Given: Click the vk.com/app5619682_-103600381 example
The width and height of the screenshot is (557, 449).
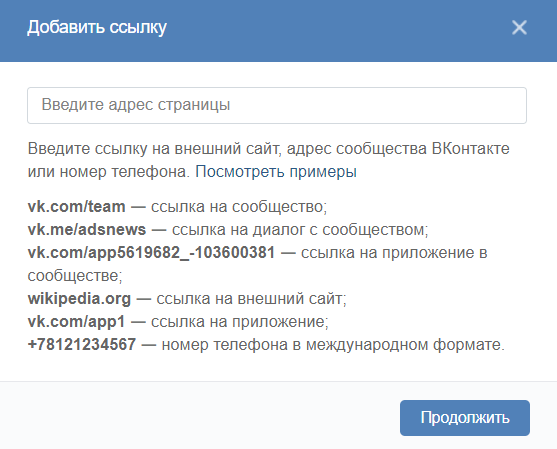Looking at the screenshot, I should [x=151, y=253].
